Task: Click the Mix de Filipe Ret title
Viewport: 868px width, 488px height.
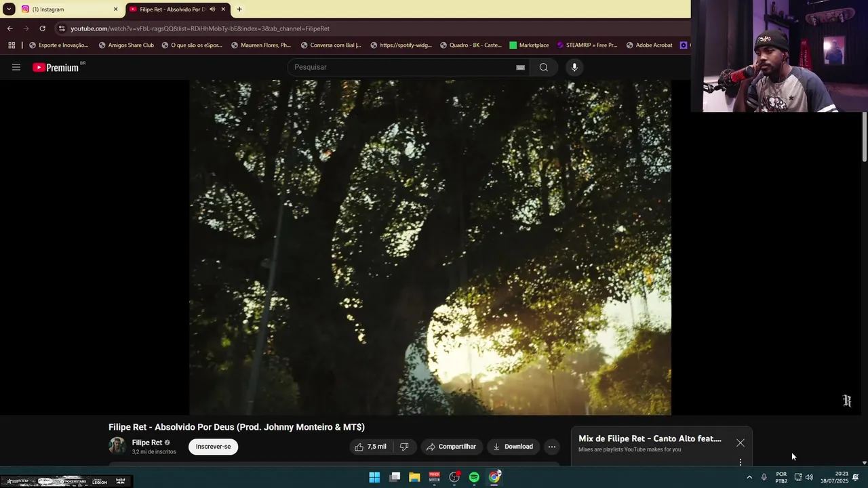Action: click(650, 439)
